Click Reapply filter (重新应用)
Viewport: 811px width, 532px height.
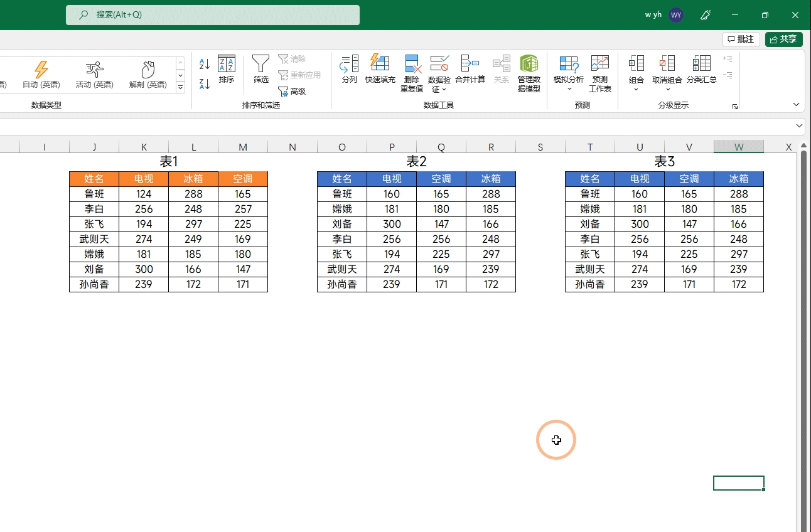tap(300, 75)
